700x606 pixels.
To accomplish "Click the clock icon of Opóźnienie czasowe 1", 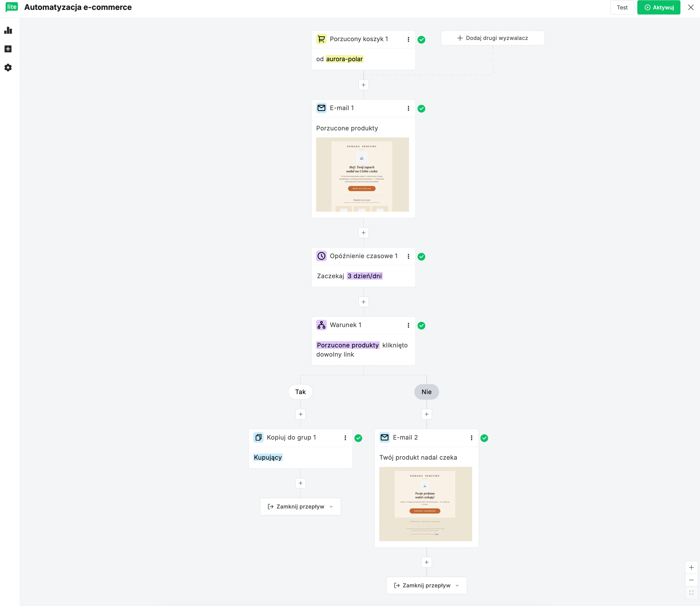I will point(321,256).
